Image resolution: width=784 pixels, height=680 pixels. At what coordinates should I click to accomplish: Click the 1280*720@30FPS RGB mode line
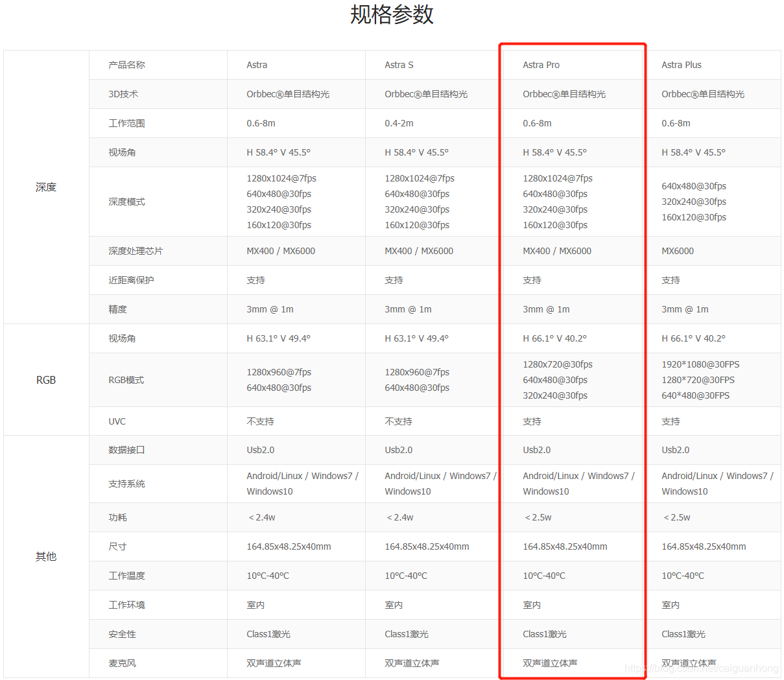[x=698, y=380]
